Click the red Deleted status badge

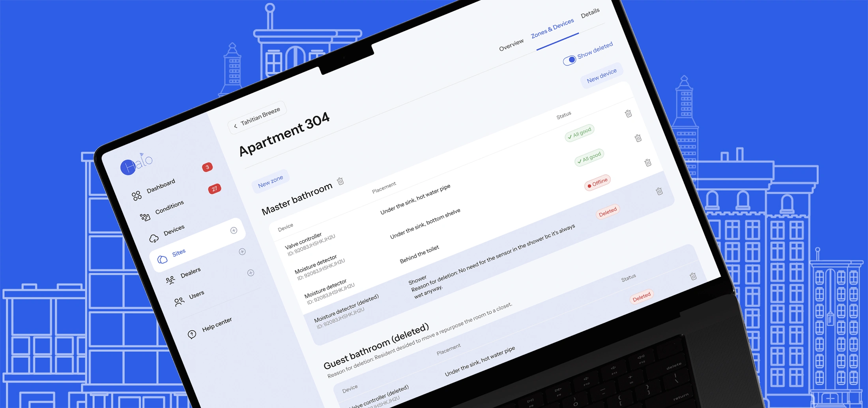point(608,210)
